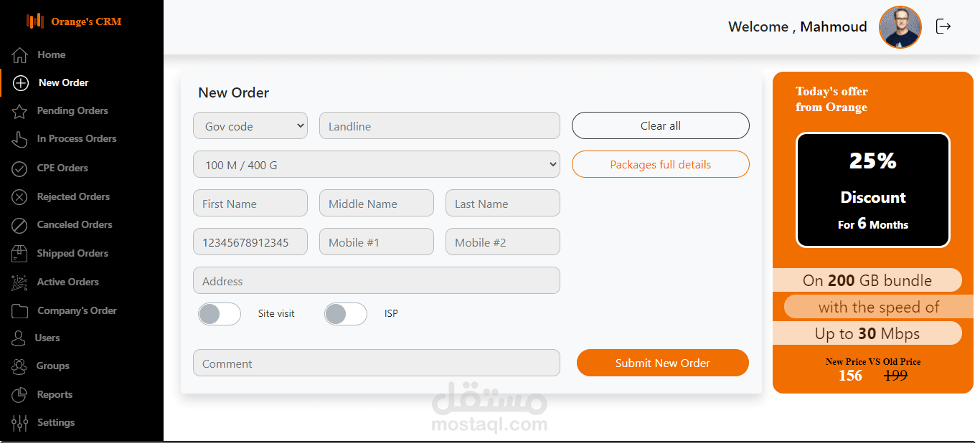Click the Reports pie chart icon
980x443 pixels.
tap(19, 395)
